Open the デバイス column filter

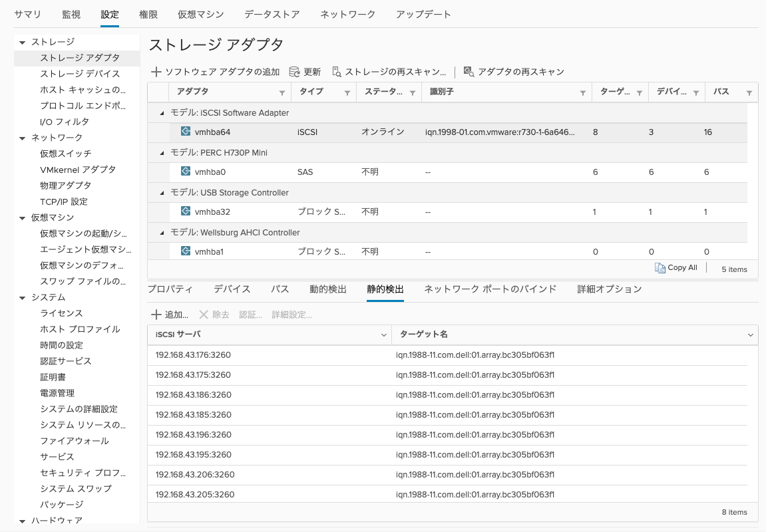[695, 92]
